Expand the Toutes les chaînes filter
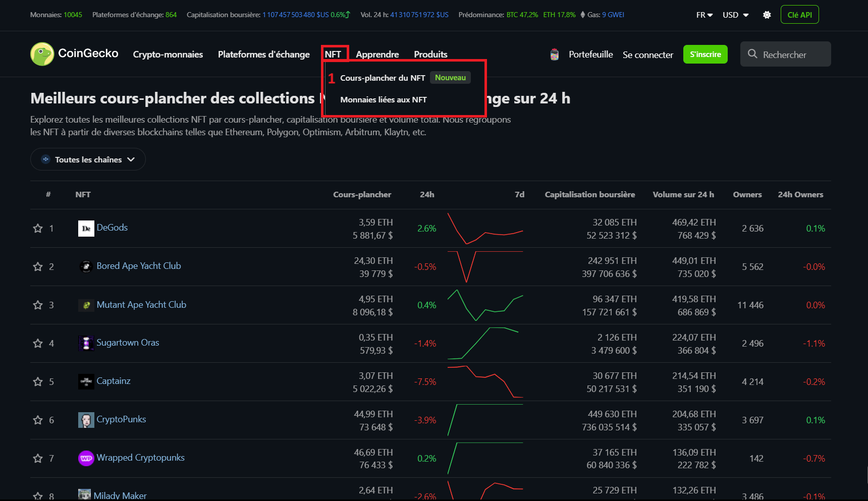Image resolution: width=868 pixels, height=501 pixels. (88, 159)
